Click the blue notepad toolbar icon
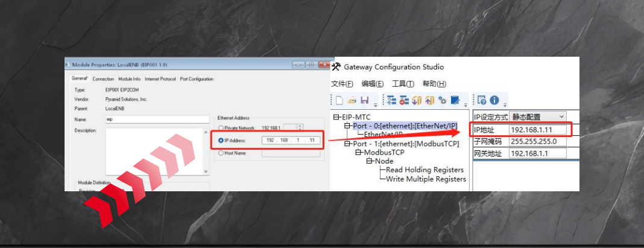The width and height of the screenshot is (644, 248). click(x=455, y=100)
